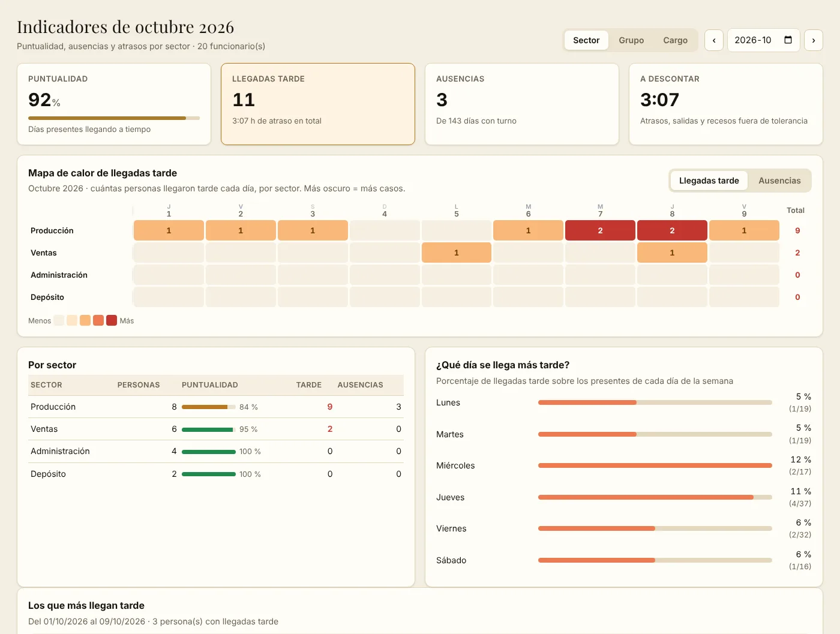Click the Puntualidad card progress bar
The image size is (840, 634).
pyautogui.click(x=114, y=118)
